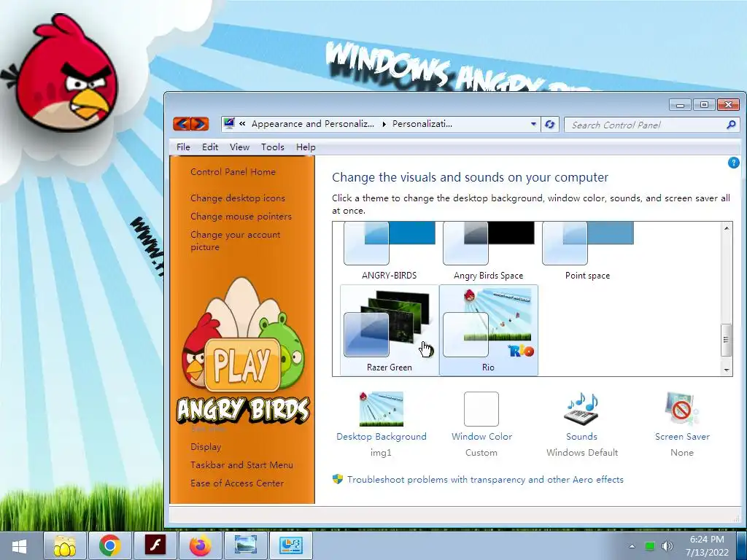Show hidden system tray icons
This screenshot has width=747, height=560.
[x=632, y=546]
